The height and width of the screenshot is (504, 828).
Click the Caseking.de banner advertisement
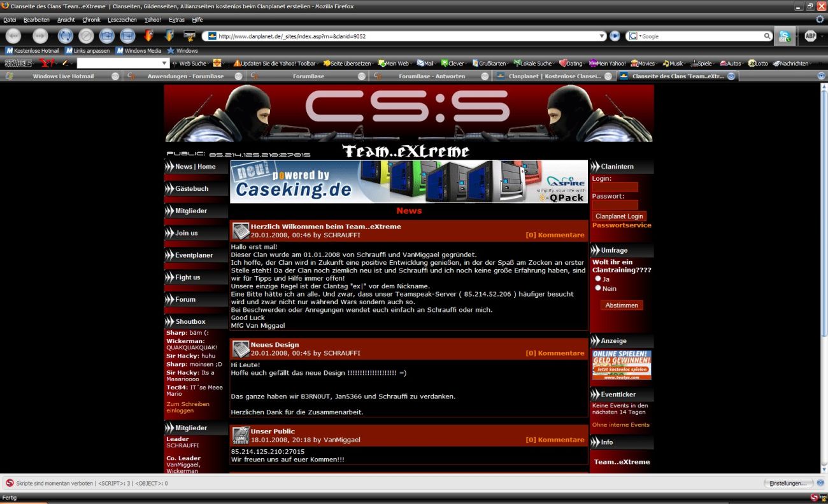[x=409, y=181]
